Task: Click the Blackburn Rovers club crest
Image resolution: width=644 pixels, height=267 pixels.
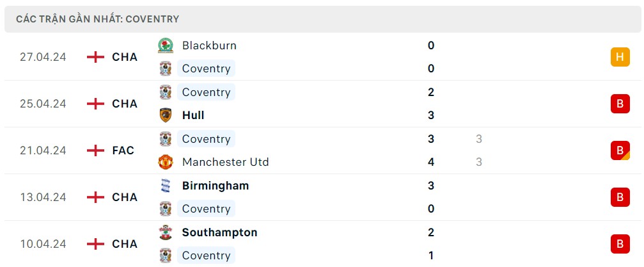Action: click(x=166, y=45)
